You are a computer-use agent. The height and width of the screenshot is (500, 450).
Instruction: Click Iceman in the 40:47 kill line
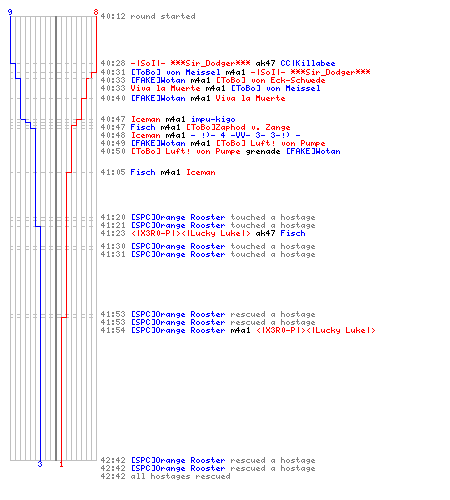pos(145,119)
